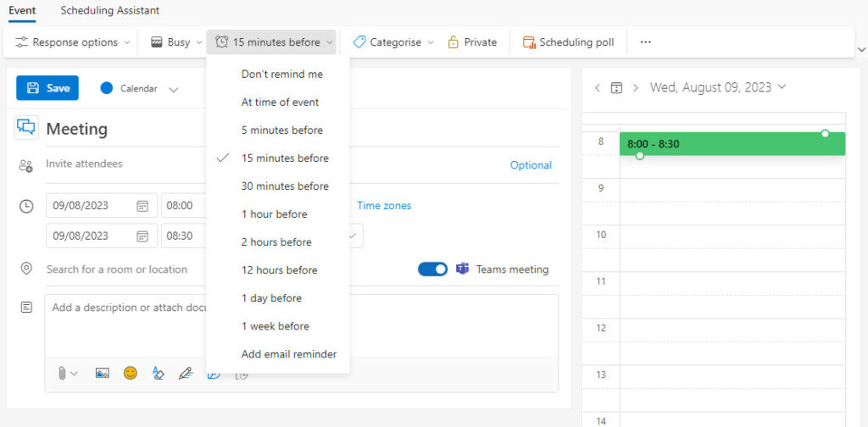Select 1 day before reminder
Image resolution: width=868 pixels, height=427 pixels.
click(278, 298)
